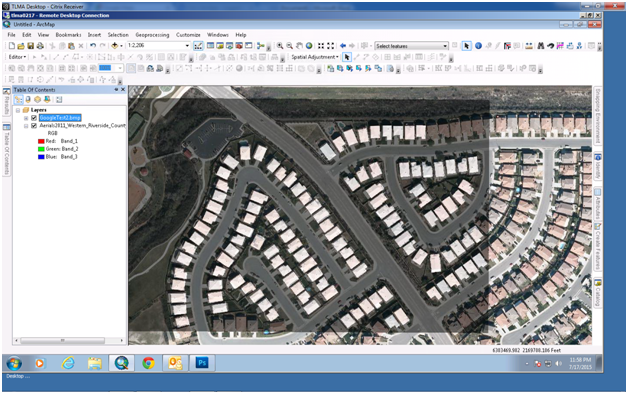The image size is (628, 394).
Task: Select the Zoom Out tool
Action: click(x=290, y=46)
